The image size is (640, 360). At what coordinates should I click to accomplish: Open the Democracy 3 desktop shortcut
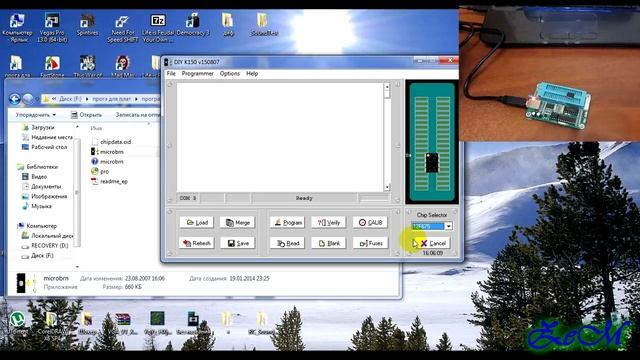[x=193, y=24]
